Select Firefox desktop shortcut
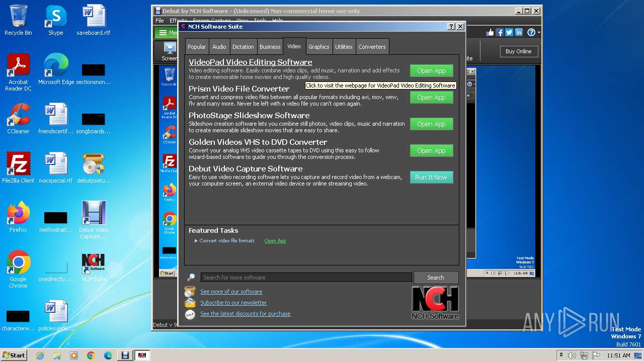This screenshot has height=362, width=644. click(18, 217)
